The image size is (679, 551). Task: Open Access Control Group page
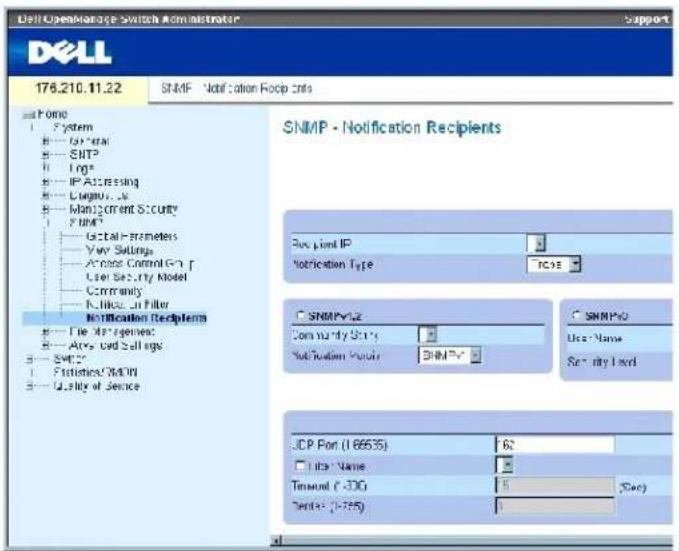(139, 264)
